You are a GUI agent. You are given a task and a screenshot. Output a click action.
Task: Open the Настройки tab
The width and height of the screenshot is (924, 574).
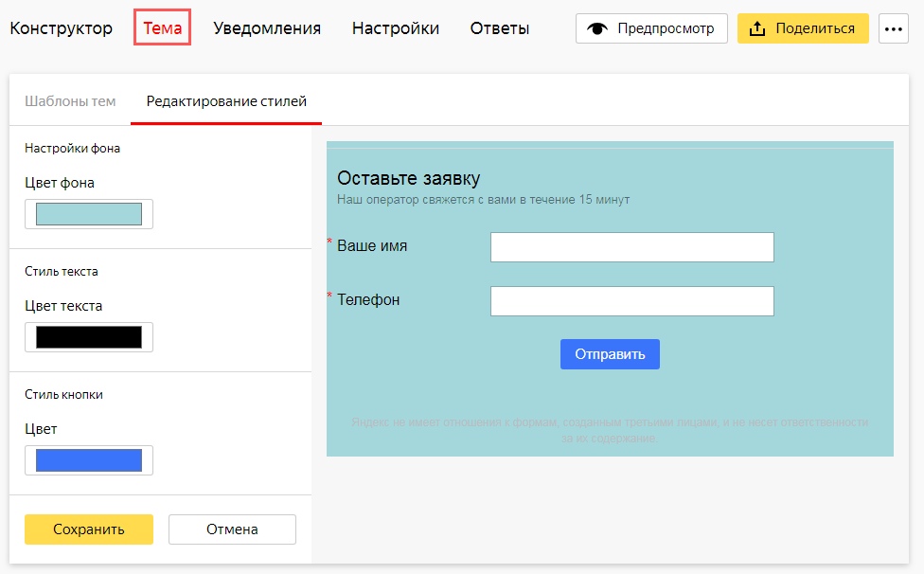(395, 28)
